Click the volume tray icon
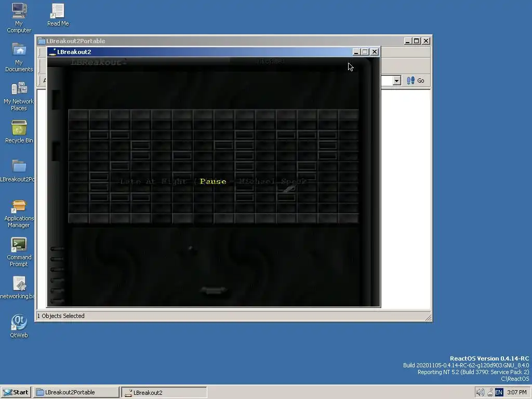The image size is (532, 399). click(x=480, y=393)
